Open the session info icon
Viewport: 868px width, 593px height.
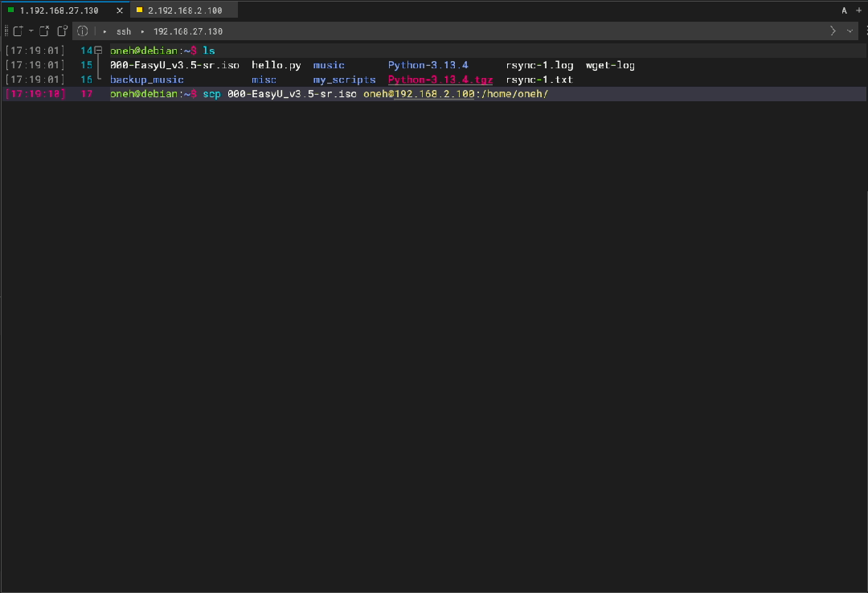click(x=83, y=31)
